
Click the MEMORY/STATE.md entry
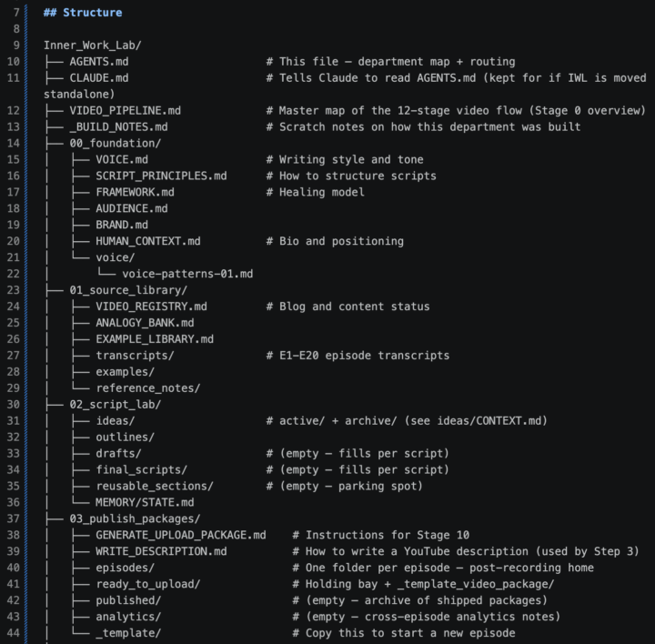[145, 502]
